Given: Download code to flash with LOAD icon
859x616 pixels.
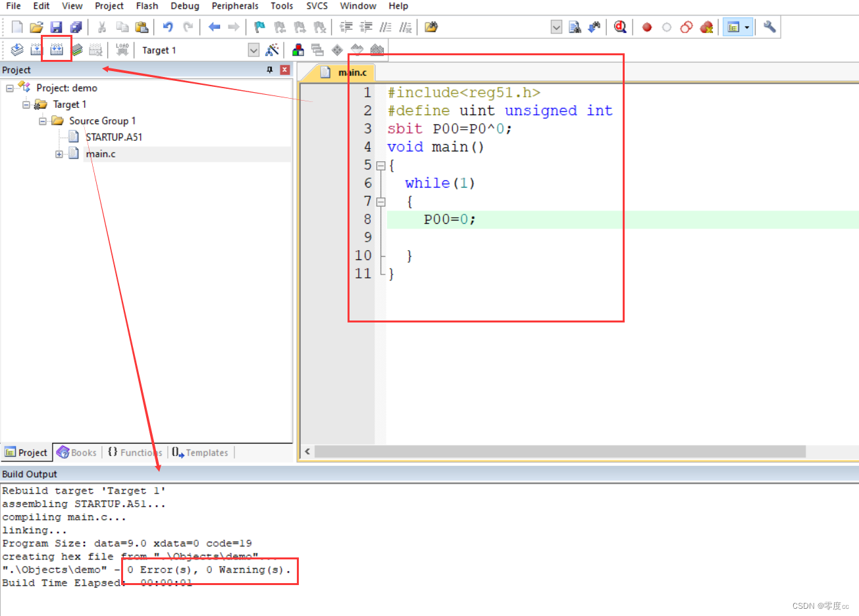Looking at the screenshot, I should pyautogui.click(x=122, y=50).
